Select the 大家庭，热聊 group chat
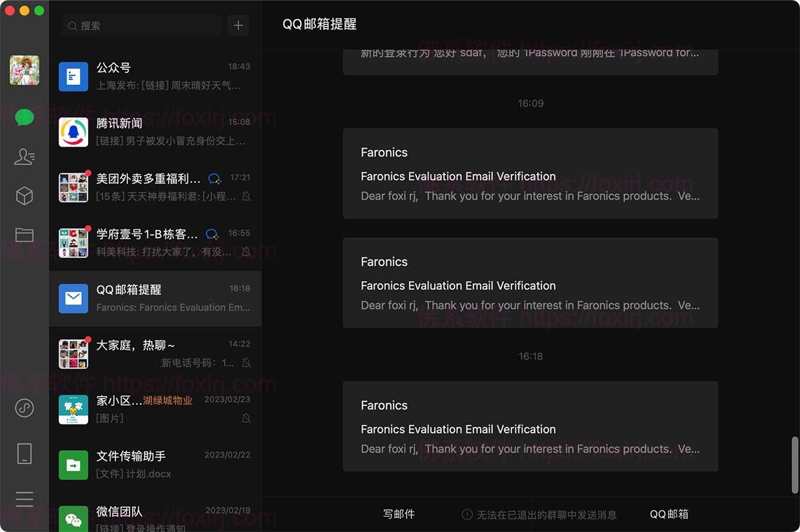The width and height of the screenshot is (800, 532). click(x=155, y=353)
